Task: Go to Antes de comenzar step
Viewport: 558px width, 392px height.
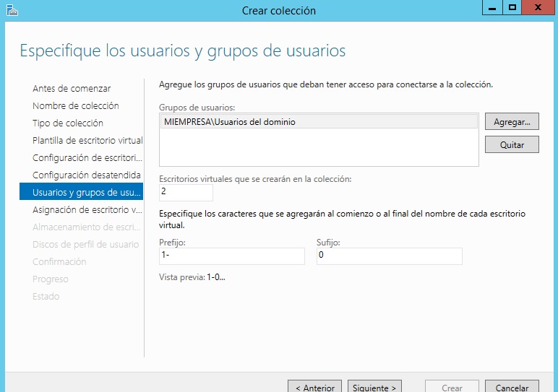Action: 72,89
